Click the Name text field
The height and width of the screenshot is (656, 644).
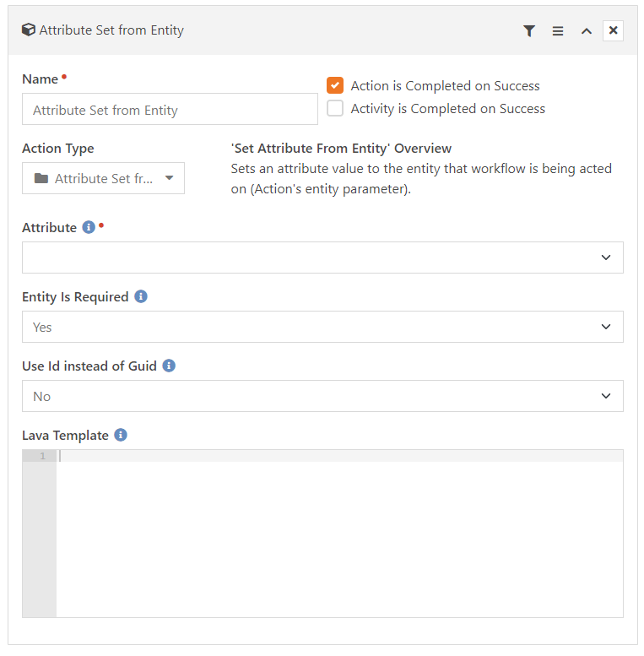170,109
